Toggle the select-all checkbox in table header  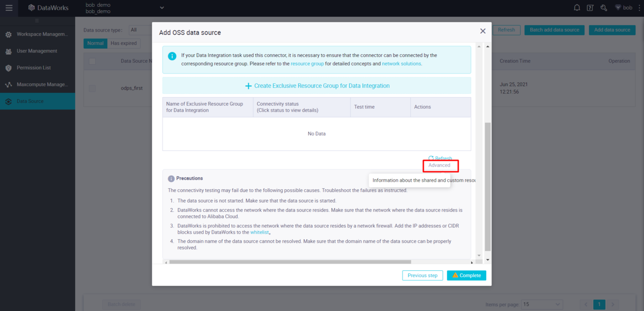92,61
